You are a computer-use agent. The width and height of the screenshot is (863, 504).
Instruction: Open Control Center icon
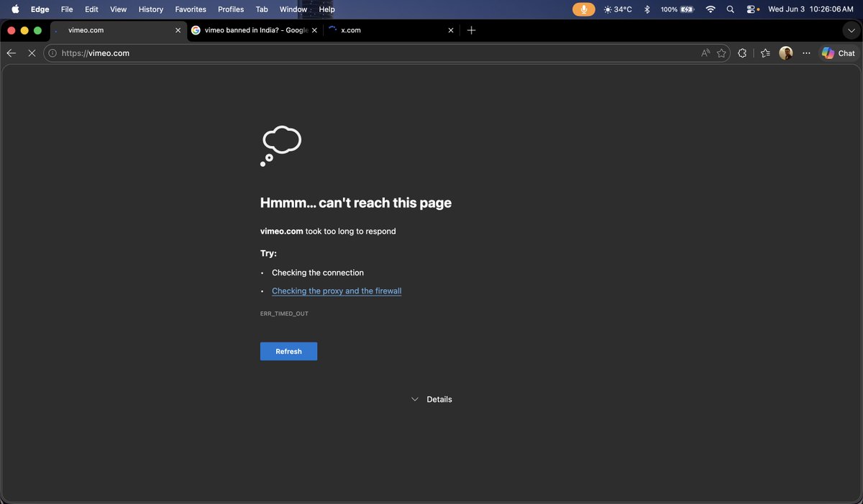click(x=752, y=9)
